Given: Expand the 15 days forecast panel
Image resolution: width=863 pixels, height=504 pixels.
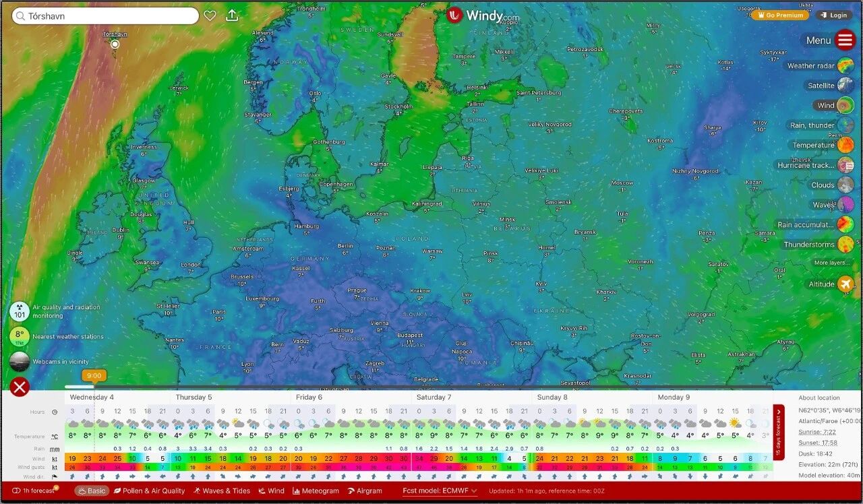Looking at the screenshot, I should (779, 433).
